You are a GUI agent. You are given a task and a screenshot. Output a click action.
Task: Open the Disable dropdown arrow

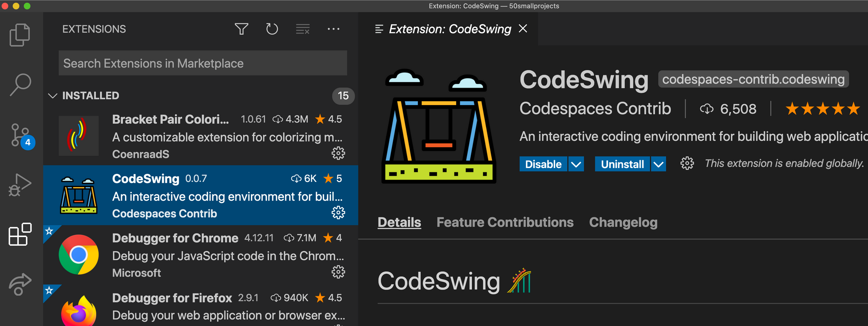pos(576,164)
